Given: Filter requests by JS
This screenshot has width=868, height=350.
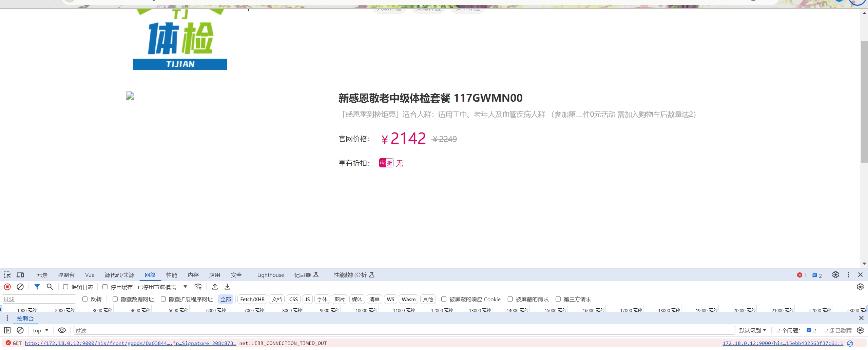Looking at the screenshot, I should coord(307,299).
